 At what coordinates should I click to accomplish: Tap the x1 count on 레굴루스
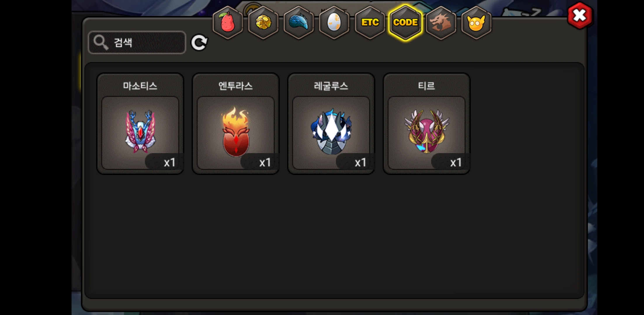[360, 162]
